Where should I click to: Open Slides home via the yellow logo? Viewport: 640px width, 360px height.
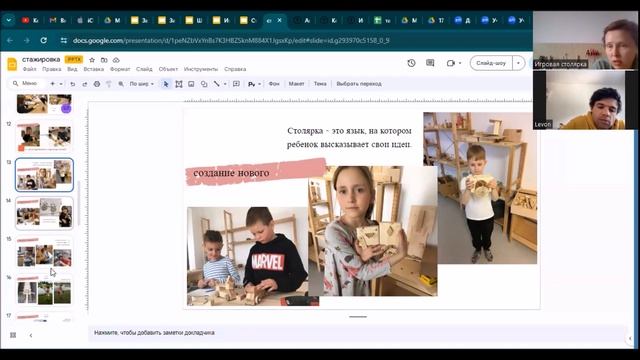click(12, 64)
